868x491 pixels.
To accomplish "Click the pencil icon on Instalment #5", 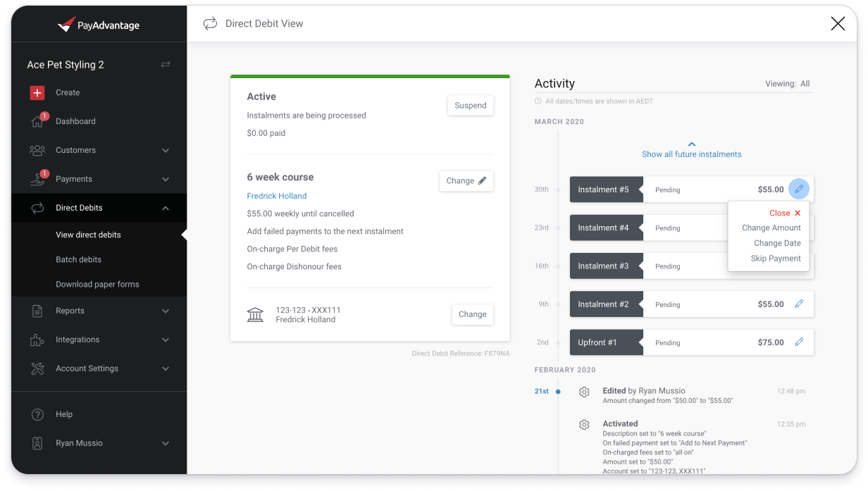I will pyautogui.click(x=799, y=189).
